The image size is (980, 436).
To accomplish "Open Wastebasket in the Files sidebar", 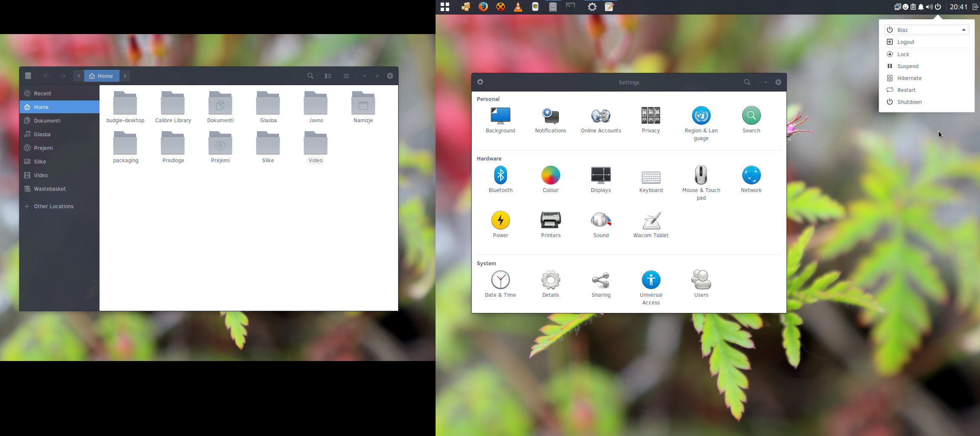I will click(60, 189).
